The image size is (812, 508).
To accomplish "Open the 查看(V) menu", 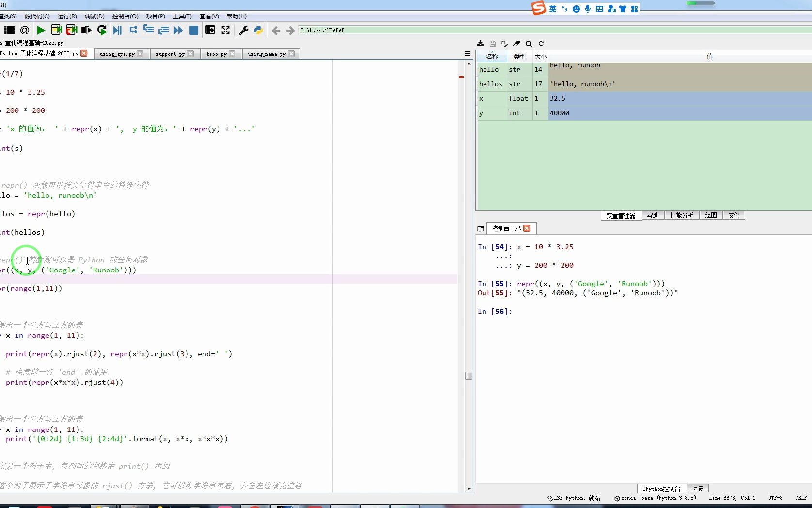I will click(x=209, y=16).
